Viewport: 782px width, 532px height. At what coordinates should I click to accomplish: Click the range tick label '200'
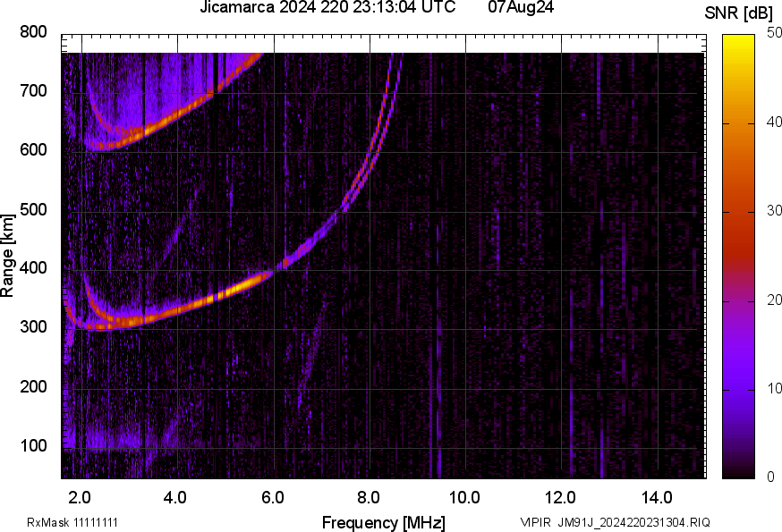click(x=33, y=386)
